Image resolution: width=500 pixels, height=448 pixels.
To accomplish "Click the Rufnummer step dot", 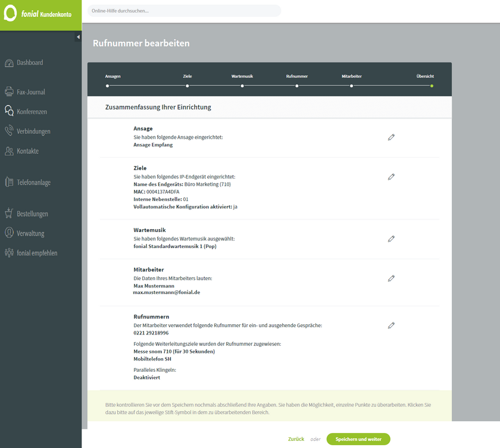I will click(297, 86).
